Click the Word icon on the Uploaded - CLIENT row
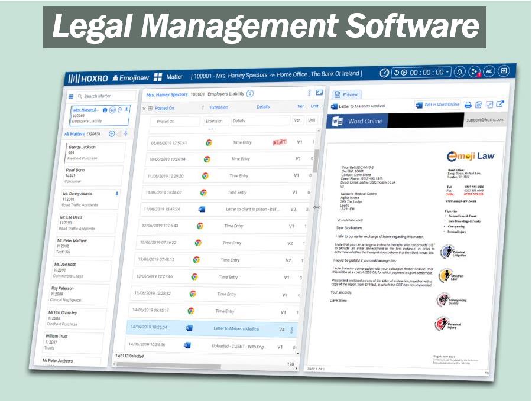532x401 pixels. tap(187, 345)
